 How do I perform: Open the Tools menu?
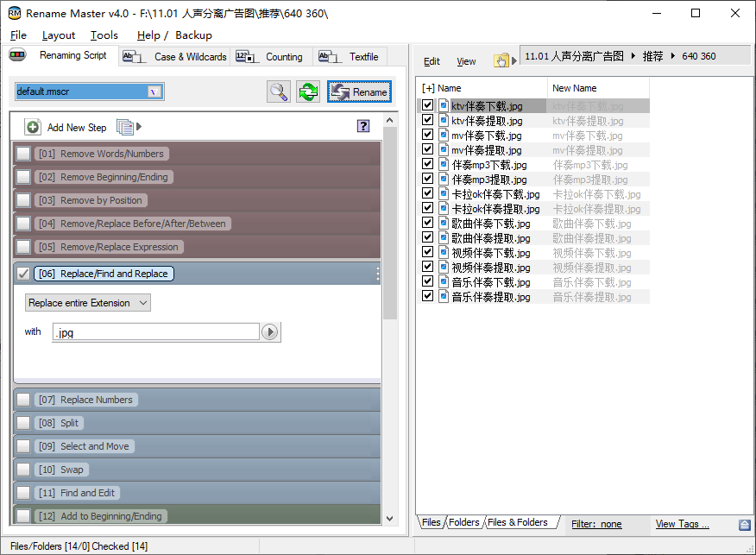pyautogui.click(x=104, y=35)
